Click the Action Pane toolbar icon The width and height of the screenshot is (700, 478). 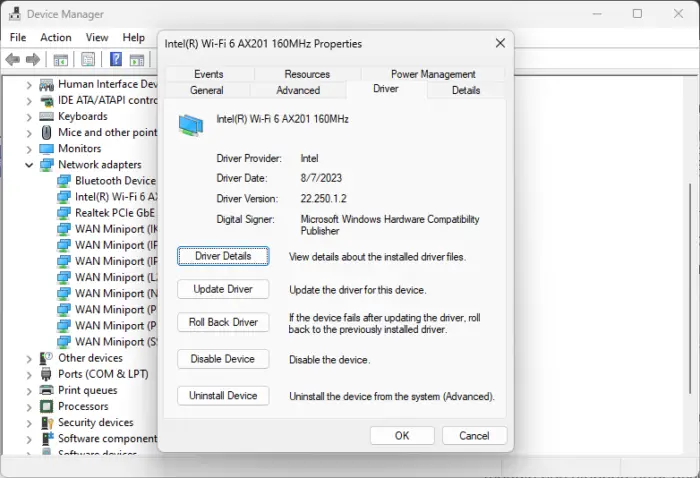tap(137, 59)
